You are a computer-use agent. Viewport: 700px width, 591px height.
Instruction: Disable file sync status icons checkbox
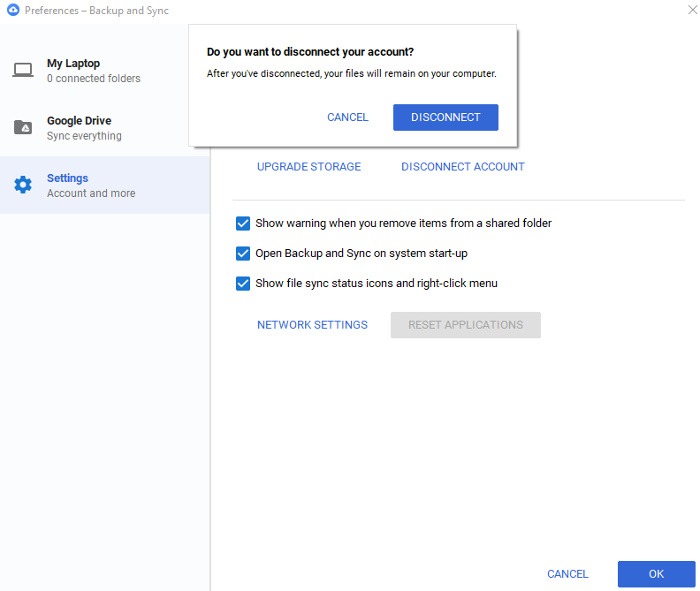point(243,283)
